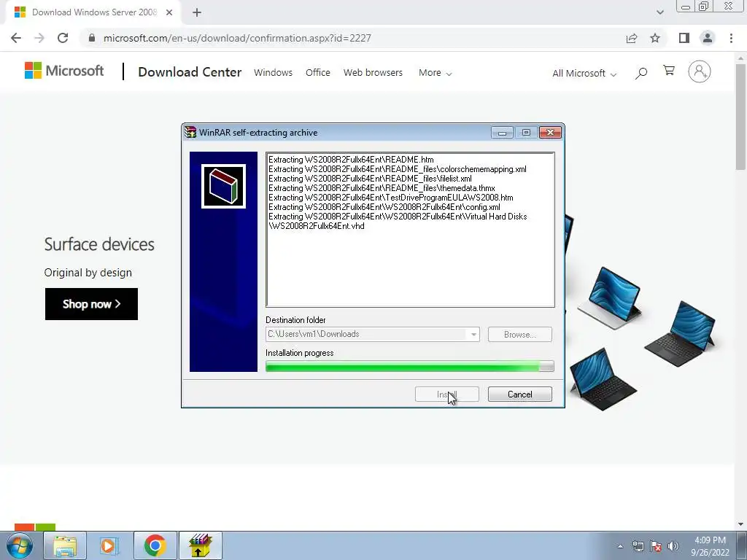Click the 'colorschememapping.xml' extraction line
The image size is (747, 560).
398,169
